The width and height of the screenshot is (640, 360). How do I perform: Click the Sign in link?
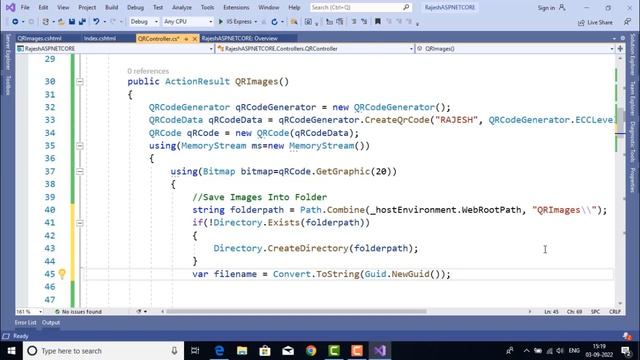tap(546, 8)
